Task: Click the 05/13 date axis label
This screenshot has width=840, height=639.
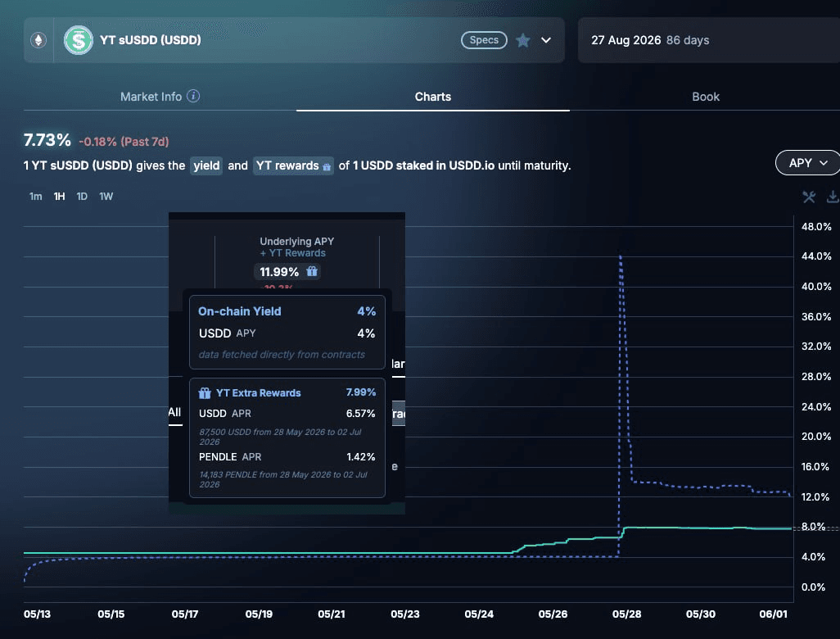Action: click(37, 614)
